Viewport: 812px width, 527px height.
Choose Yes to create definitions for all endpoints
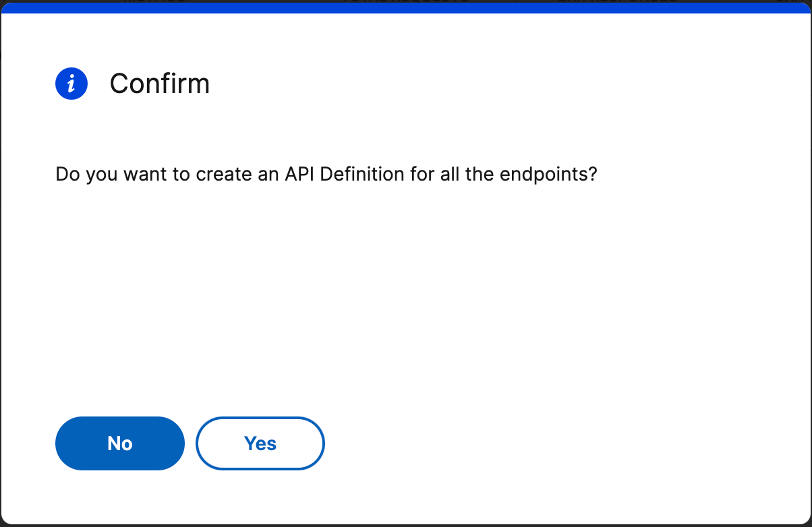tap(260, 443)
